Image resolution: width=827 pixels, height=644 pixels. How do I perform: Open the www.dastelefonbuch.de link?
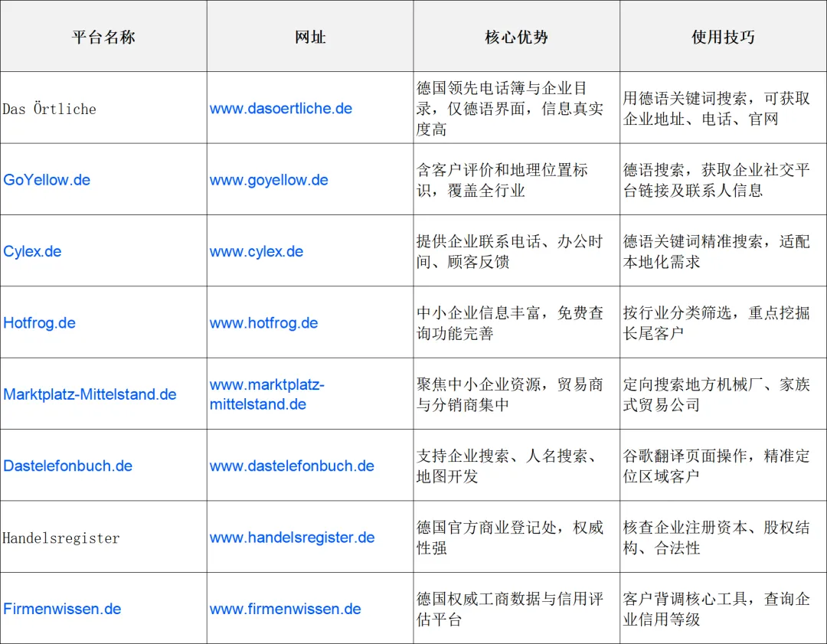(290, 466)
